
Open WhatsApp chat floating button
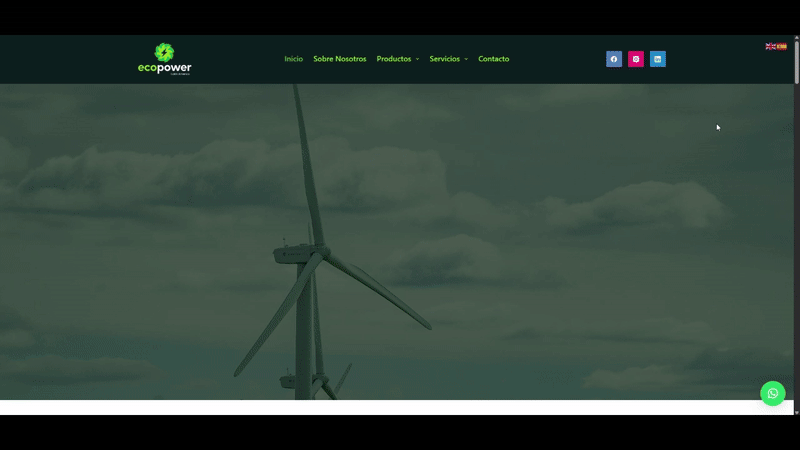click(x=772, y=393)
